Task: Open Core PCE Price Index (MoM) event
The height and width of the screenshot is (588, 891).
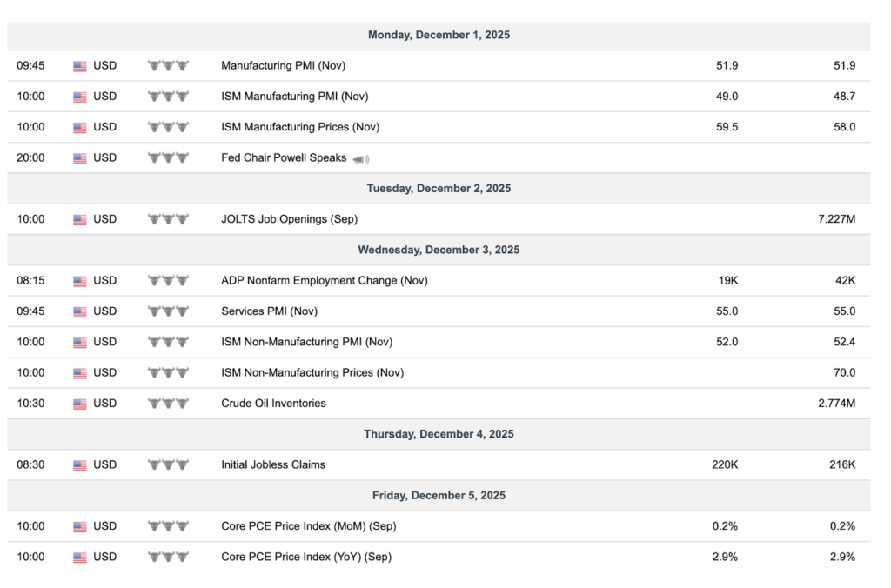Action: (308, 526)
